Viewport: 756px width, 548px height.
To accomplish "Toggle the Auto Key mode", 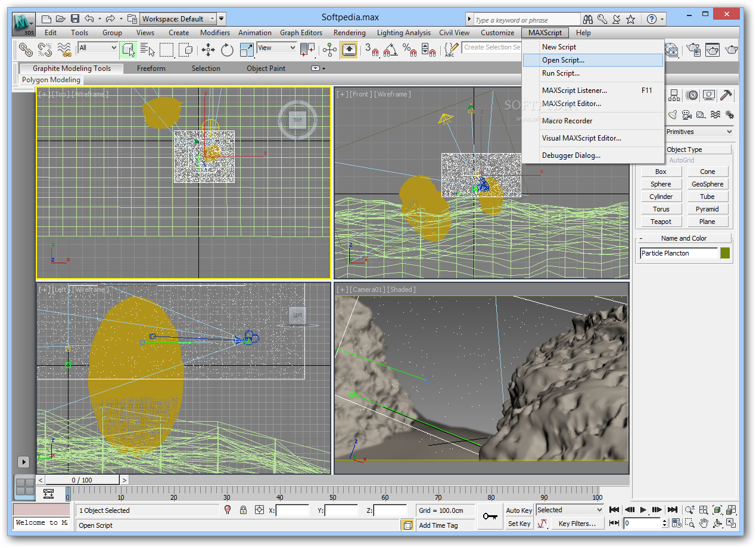I will (519, 510).
